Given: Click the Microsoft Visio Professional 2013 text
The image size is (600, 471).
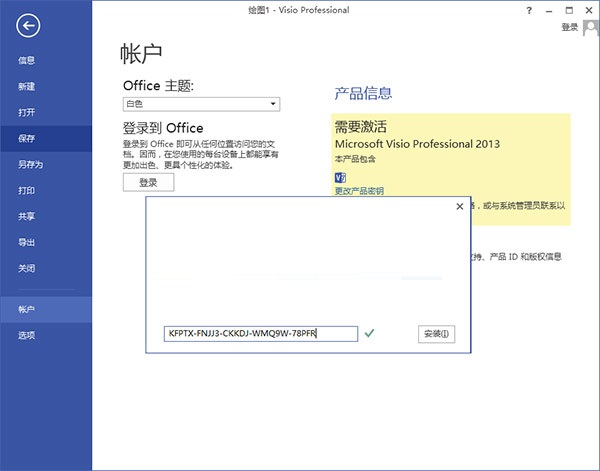Looking at the screenshot, I should 417,144.
